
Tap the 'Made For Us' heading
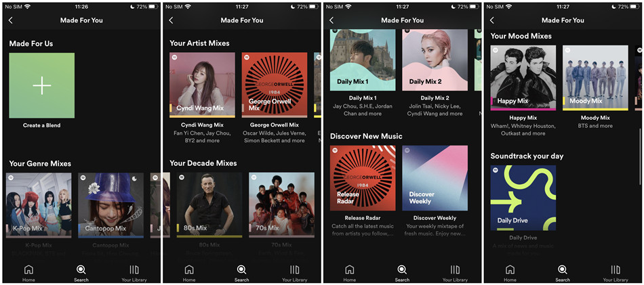tap(31, 43)
